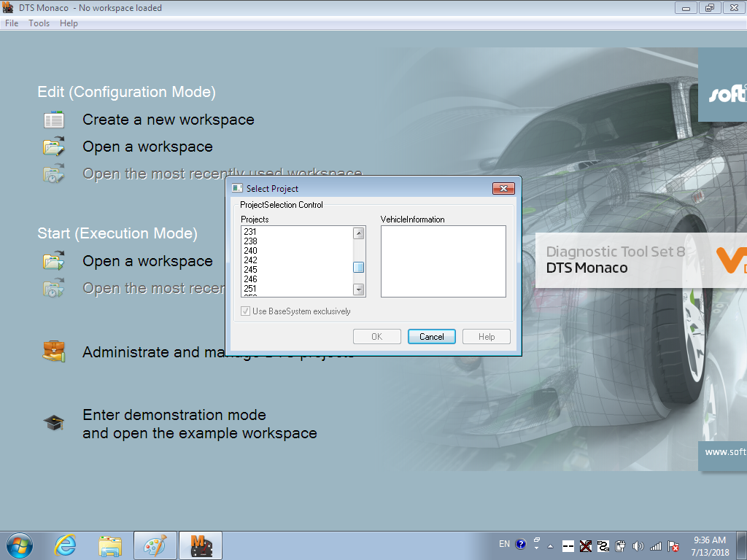Click Cancel in Select Project dialog

click(432, 337)
